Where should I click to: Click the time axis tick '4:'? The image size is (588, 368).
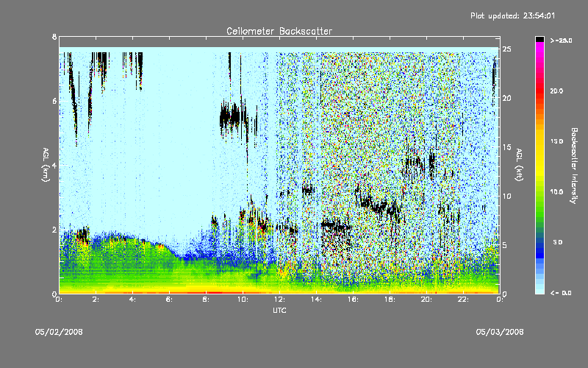(x=133, y=300)
